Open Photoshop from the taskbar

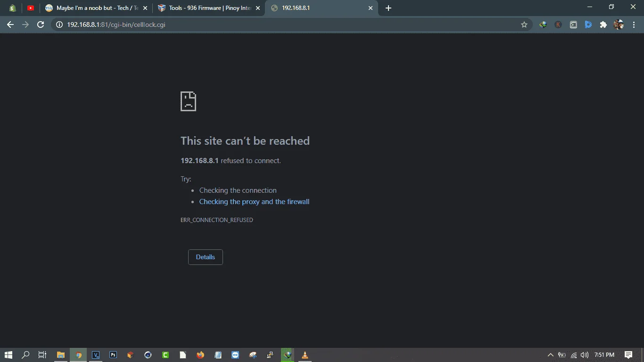tap(113, 355)
